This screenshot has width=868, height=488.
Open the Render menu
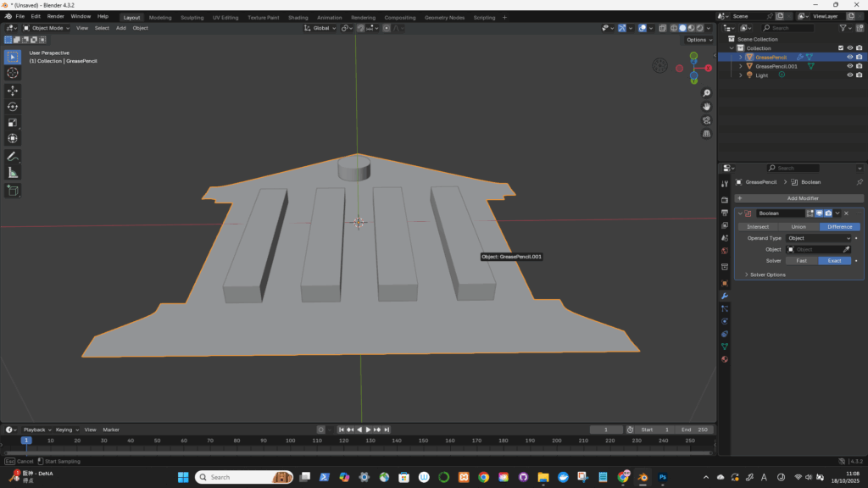pyautogui.click(x=55, y=16)
